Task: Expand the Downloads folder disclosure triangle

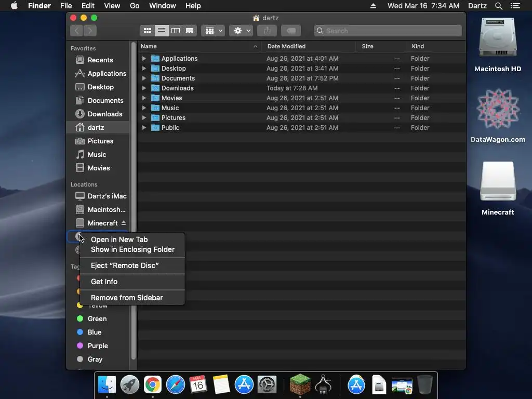Action: 144,88
